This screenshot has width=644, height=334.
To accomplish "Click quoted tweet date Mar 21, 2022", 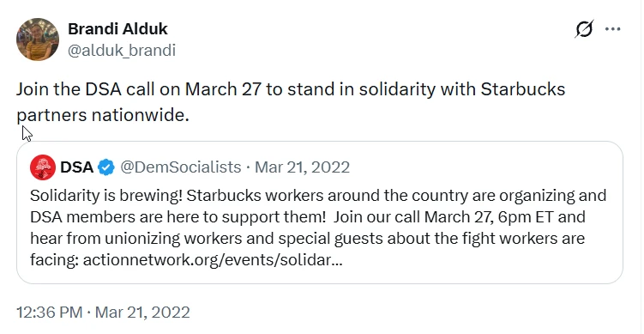I will [303, 167].
